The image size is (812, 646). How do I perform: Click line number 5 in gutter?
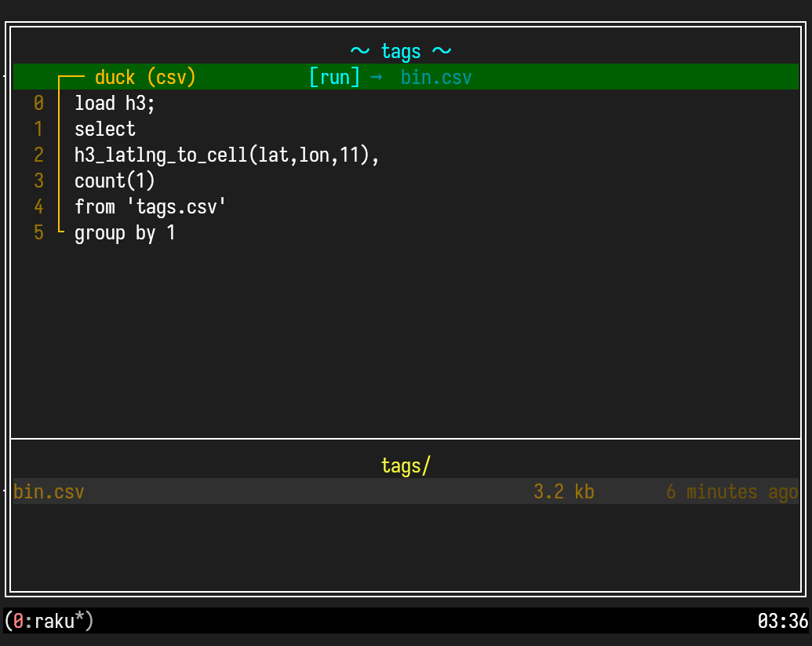click(39, 233)
